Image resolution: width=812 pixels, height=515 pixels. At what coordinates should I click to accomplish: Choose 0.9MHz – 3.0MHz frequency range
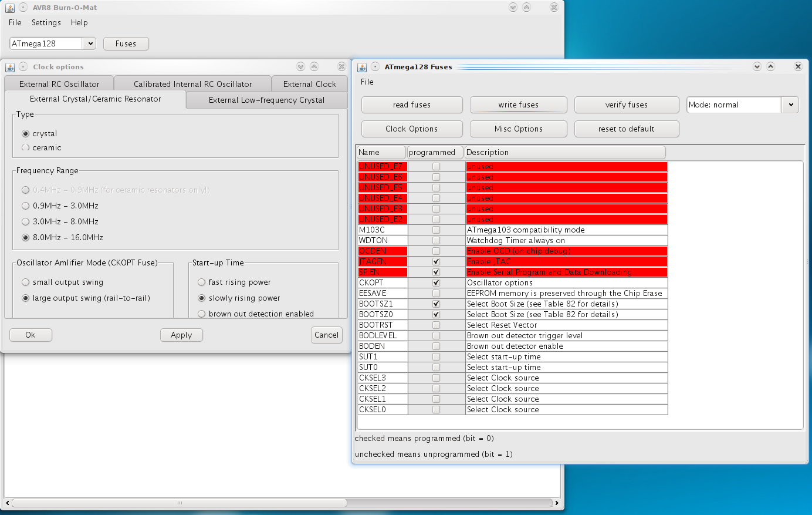[25, 206]
